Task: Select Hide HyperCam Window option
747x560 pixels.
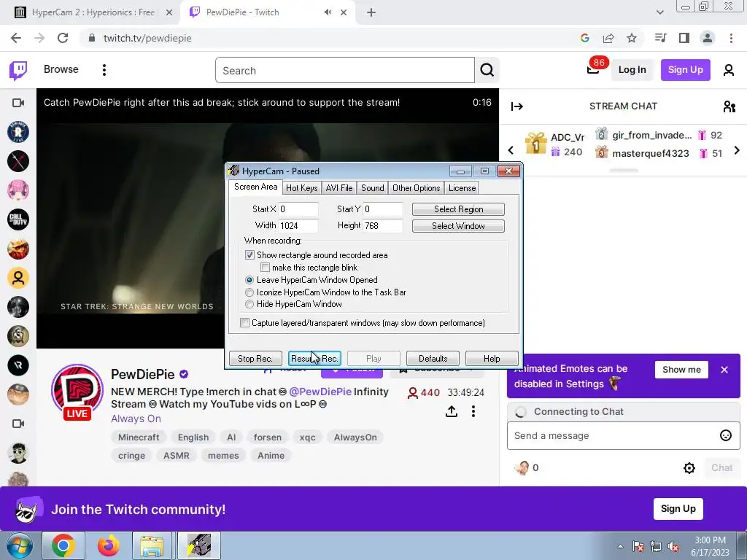Action: point(249,304)
